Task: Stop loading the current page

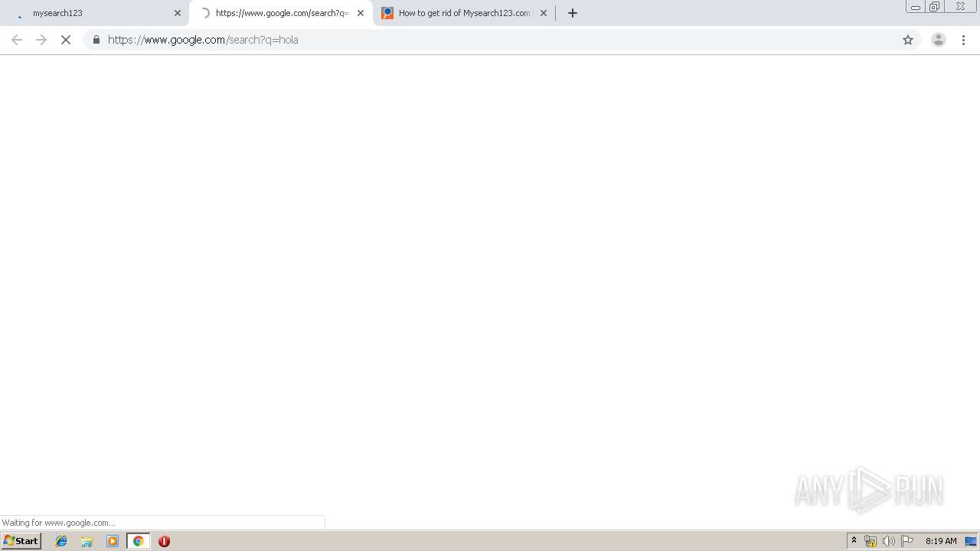Action: point(66,40)
